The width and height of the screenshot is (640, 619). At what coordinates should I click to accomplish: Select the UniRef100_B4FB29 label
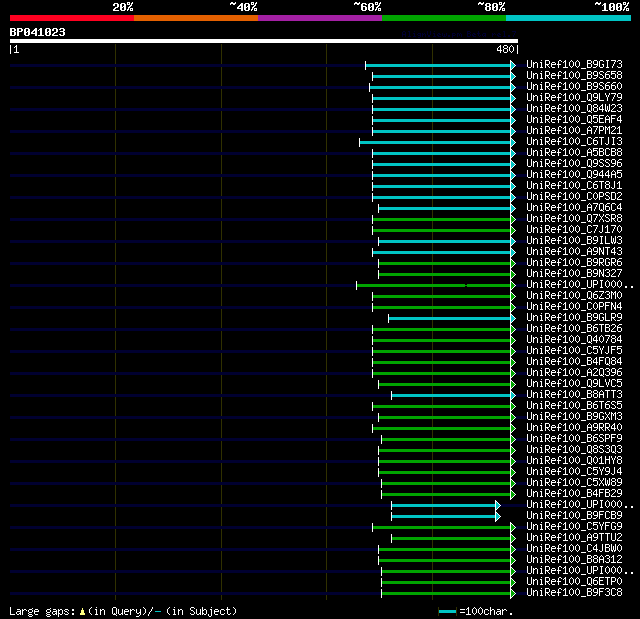[574, 494]
